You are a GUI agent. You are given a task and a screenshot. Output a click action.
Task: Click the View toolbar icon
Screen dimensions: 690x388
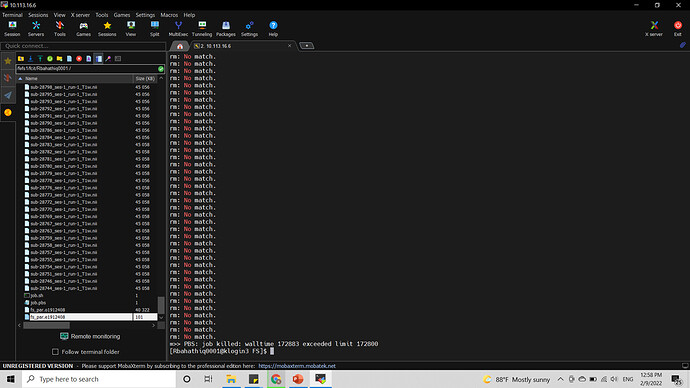tap(131, 29)
